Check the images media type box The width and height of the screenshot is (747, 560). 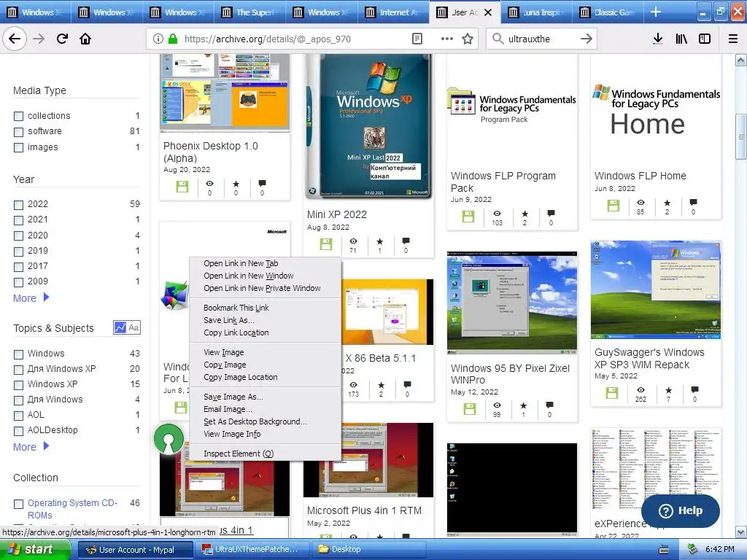(x=18, y=147)
